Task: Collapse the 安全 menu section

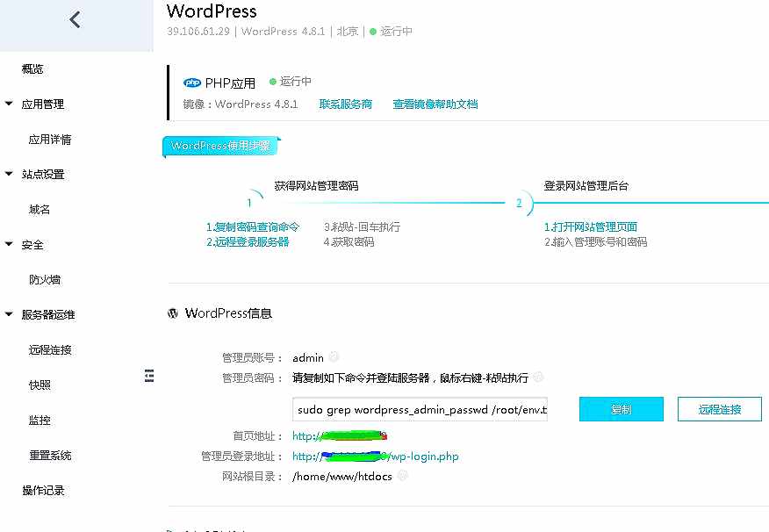Action: pyautogui.click(x=9, y=244)
